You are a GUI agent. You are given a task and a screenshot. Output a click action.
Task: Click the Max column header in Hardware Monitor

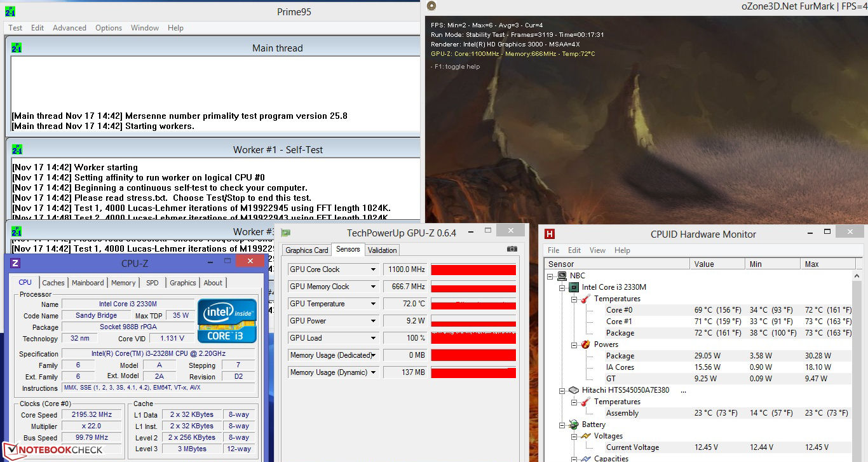point(827,264)
